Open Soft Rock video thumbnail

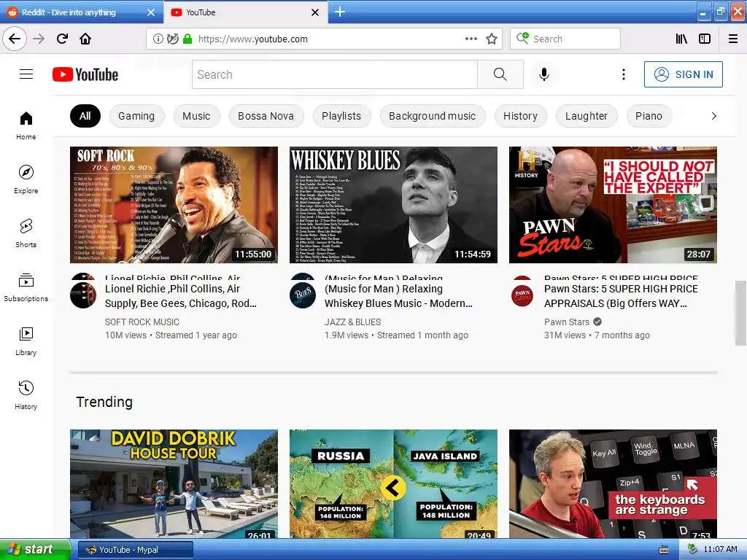point(174,205)
